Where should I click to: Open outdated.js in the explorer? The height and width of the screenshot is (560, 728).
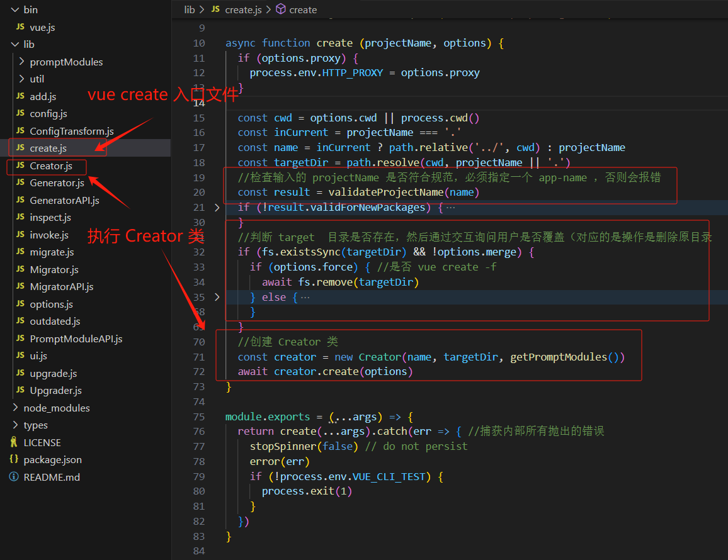coord(55,322)
